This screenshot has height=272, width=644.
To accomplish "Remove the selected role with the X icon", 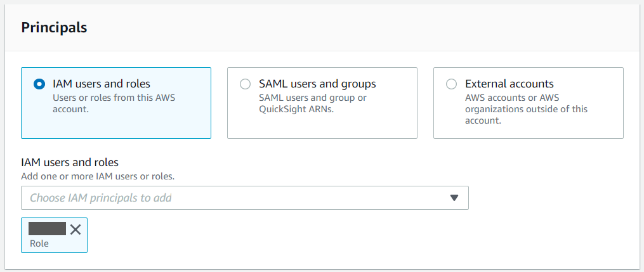I will (x=76, y=230).
